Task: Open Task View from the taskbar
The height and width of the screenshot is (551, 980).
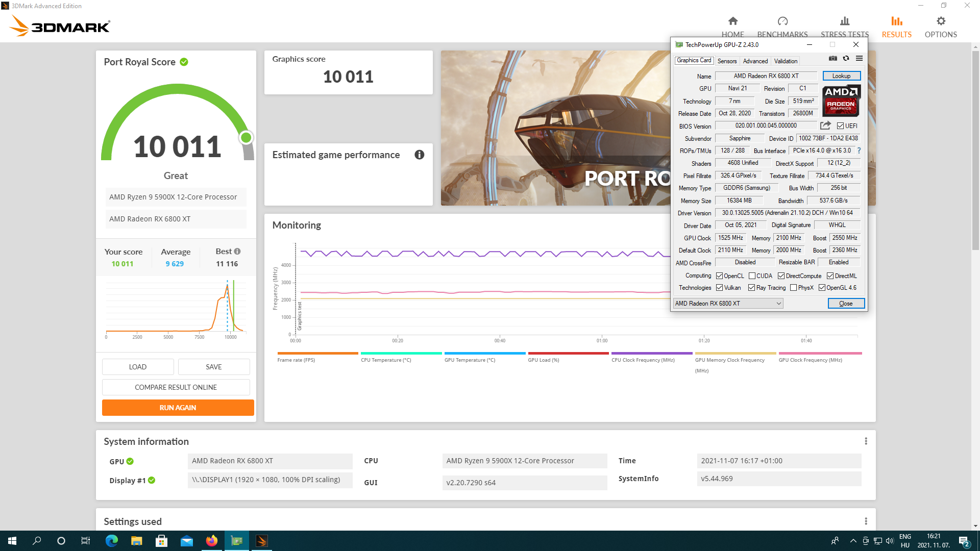Action: coord(86,541)
